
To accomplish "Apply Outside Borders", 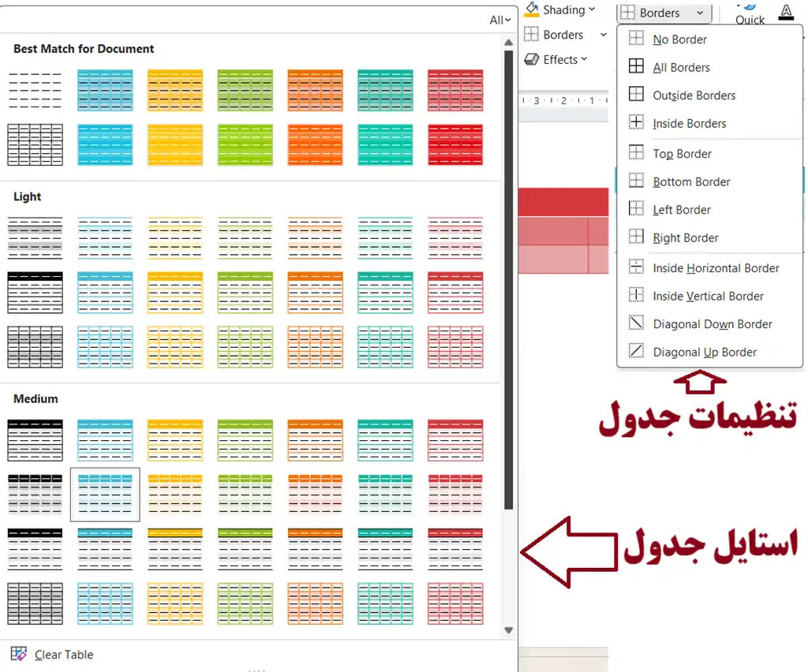I will (693, 95).
